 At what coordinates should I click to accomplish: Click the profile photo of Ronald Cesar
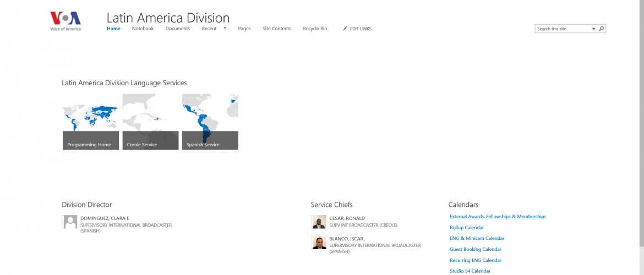click(319, 222)
